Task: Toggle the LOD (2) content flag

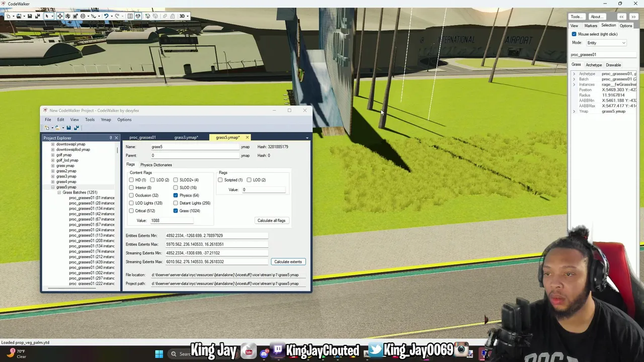Action: click(152, 180)
